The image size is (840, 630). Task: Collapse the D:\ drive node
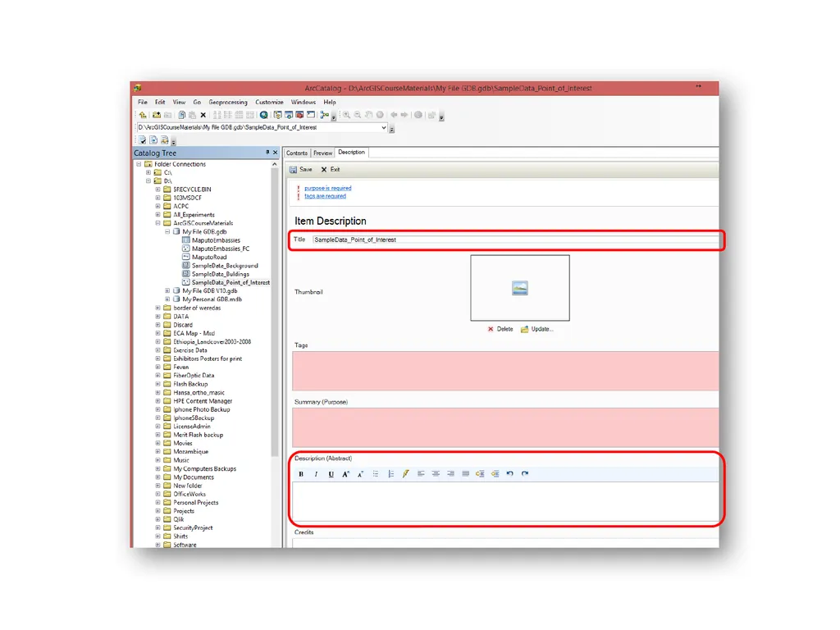coord(148,181)
